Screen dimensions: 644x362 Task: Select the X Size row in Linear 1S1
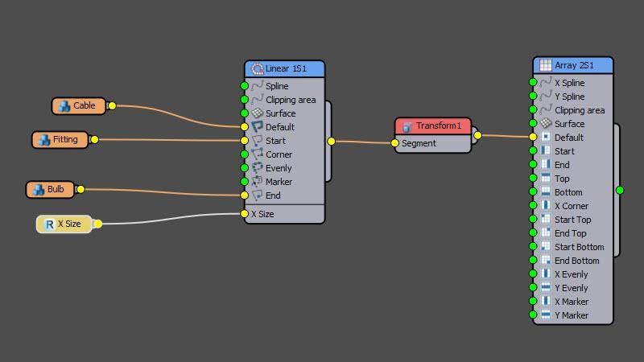point(267,214)
